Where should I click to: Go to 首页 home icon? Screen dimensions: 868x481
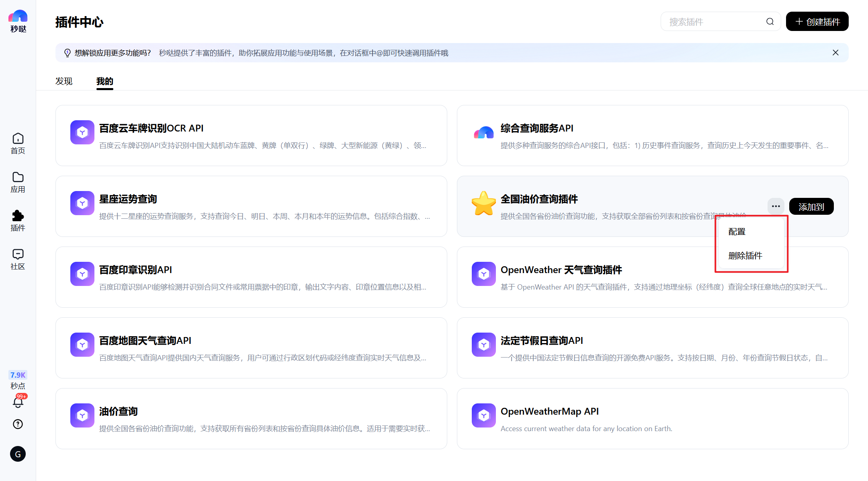click(x=18, y=144)
